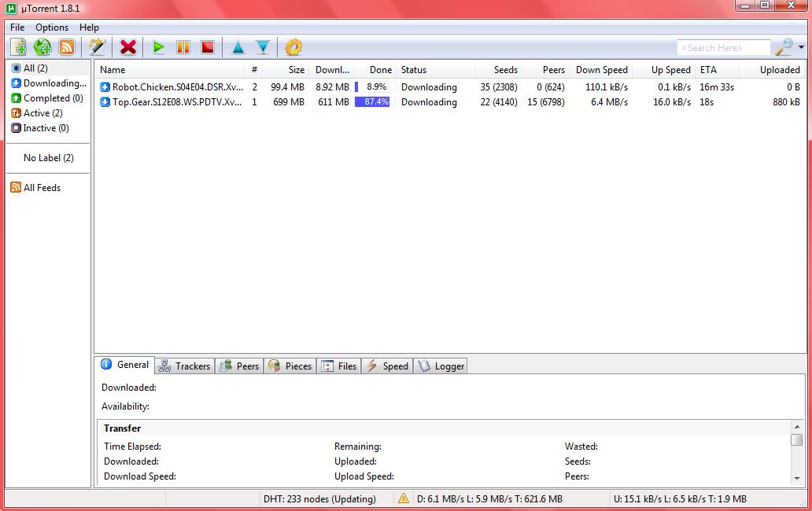Pause torrent with the orange pause icon
812x511 pixels.
183,48
